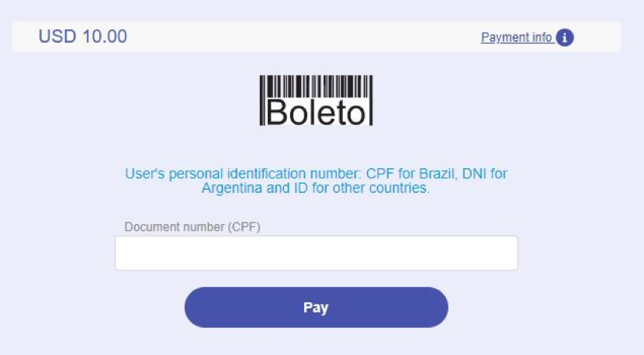
Task: Click the personal identification number instructions text
Action: coord(316,181)
